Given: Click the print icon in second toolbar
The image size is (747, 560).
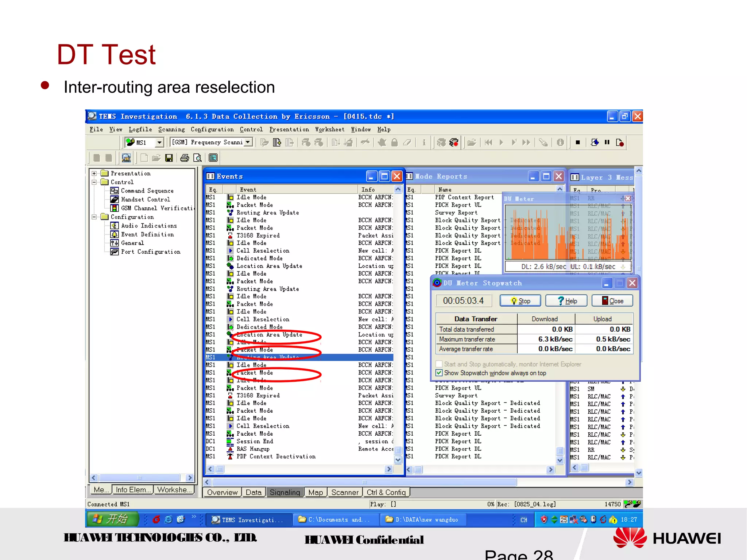Looking at the screenshot, I should click(185, 158).
